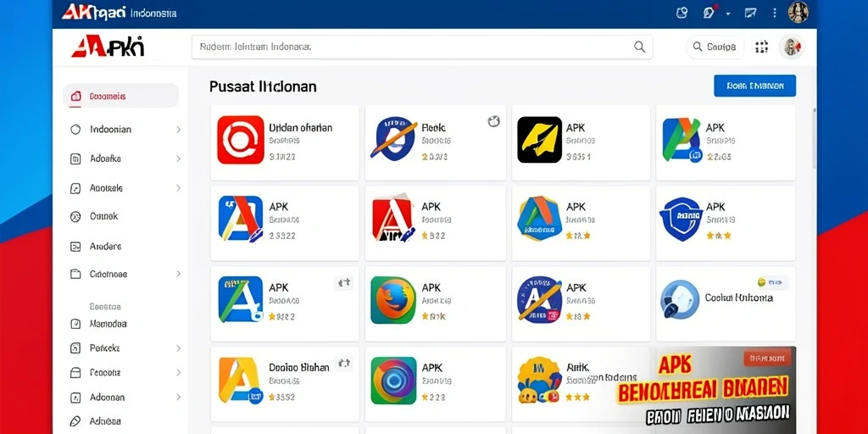Open the window-shaped icon in the blue top bar
This screenshot has height=434, width=868.
click(x=751, y=12)
